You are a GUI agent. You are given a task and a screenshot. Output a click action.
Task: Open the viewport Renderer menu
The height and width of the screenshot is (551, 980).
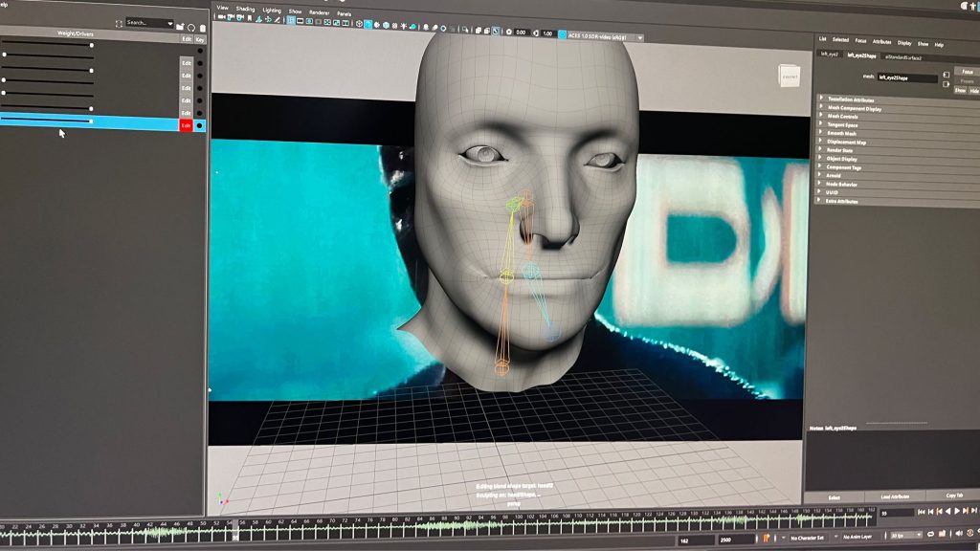(319, 12)
